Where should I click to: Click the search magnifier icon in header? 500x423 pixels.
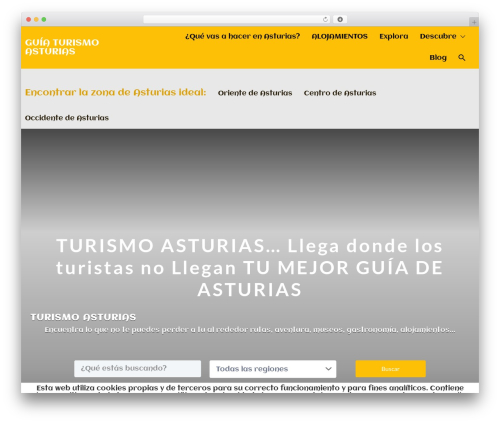pos(462,58)
